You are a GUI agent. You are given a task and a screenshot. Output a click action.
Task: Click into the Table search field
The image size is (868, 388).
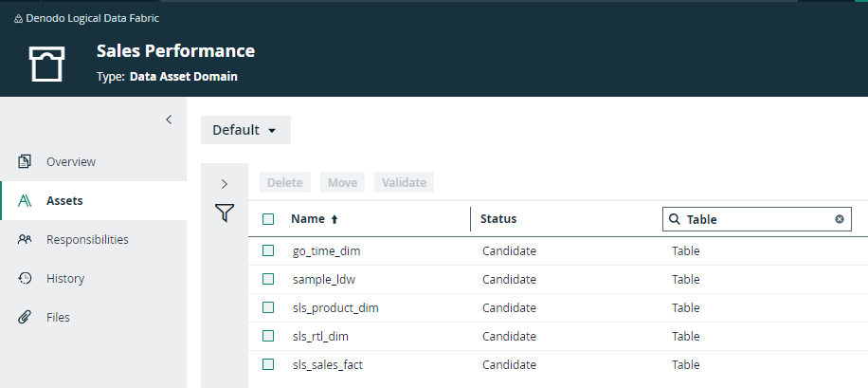point(757,219)
